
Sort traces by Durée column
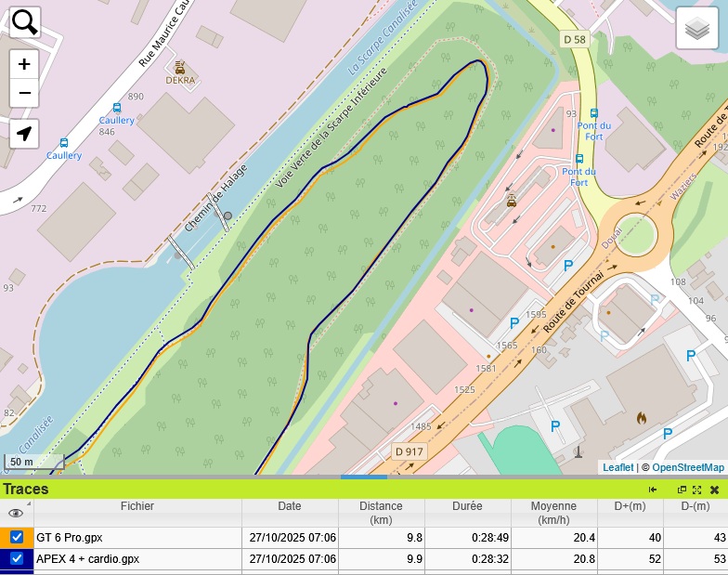[467, 506]
